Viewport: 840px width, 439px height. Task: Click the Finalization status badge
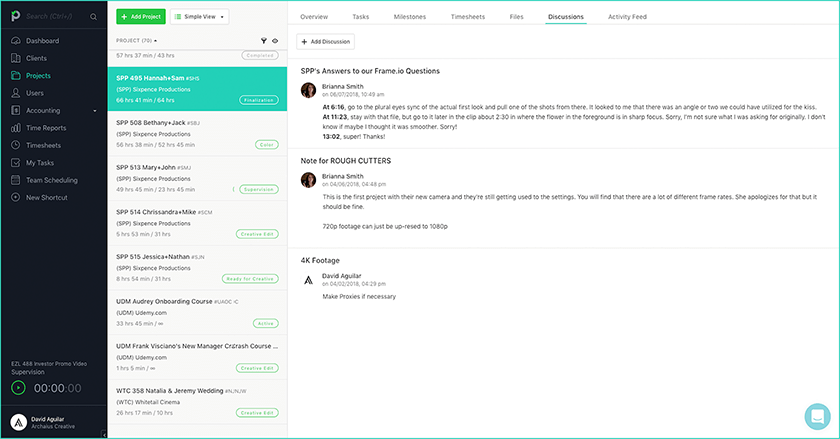pos(259,100)
